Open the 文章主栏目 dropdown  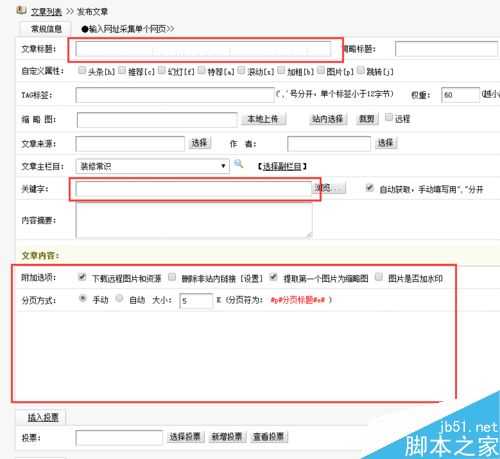[x=152, y=166]
